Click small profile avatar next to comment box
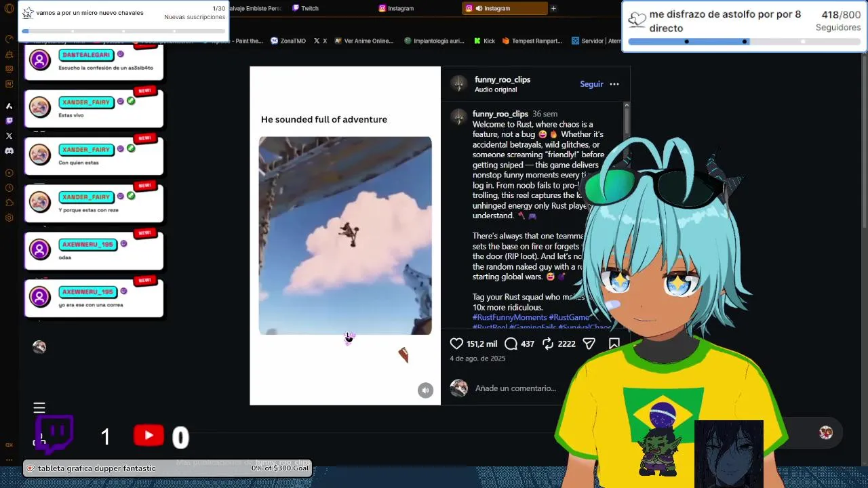This screenshot has width=868, height=488. point(459,388)
